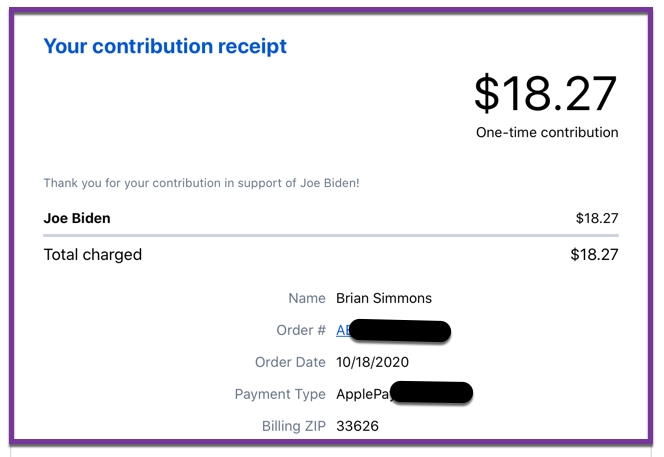The image size is (664, 457).
Task: Click the 'Your contribution receipt' heading
Action: point(165,46)
